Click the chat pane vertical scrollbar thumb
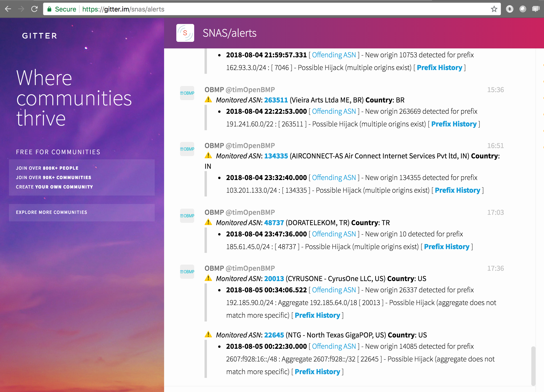The width and height of the screenshot is (544, 392). pos(533,366)
